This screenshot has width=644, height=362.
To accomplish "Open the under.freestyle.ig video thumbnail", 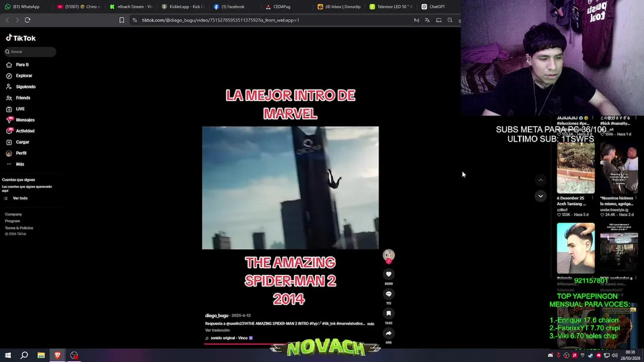I will point(619,169).
